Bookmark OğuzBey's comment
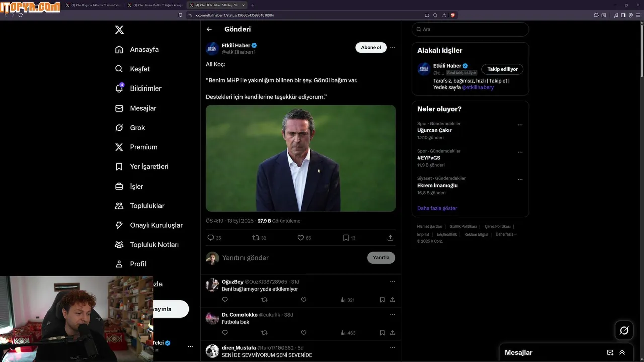The height and width of the screenshot is (362, 644). (x=382, y=300)
